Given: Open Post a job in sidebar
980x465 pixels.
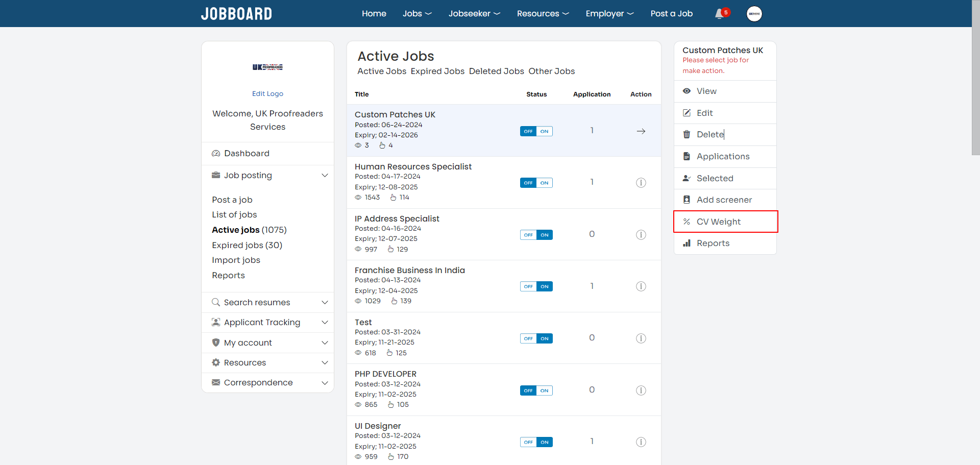Looking at the screenshot, I should pyautogui.click(x=232, y=200).
